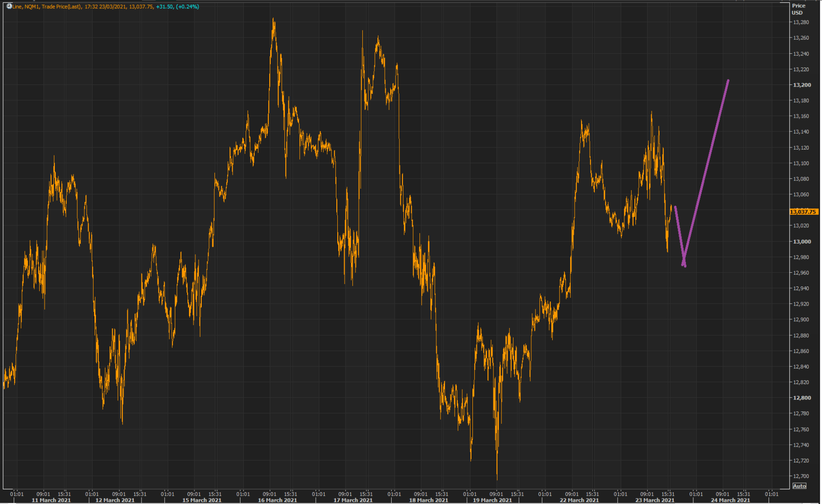Select the 24 March 2021 date label
This screenshot has height=504, width=822.
(x=730, y=500)
